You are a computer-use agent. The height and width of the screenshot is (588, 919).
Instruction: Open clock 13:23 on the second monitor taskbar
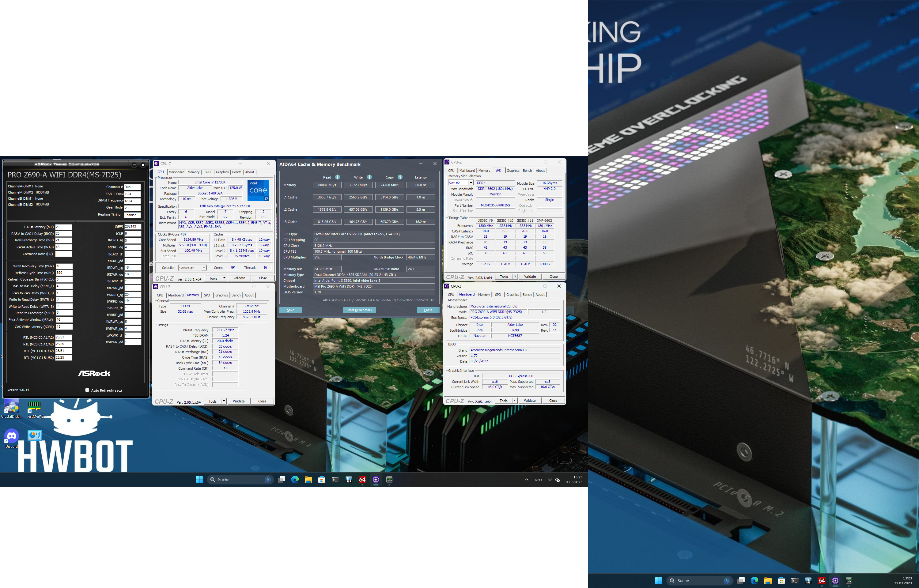[903, 581]
